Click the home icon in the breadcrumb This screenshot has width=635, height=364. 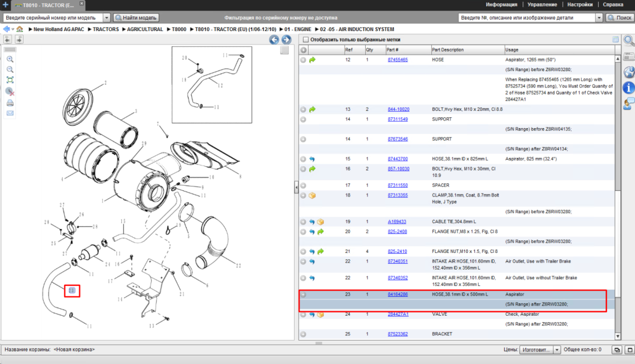pos(20,29)
